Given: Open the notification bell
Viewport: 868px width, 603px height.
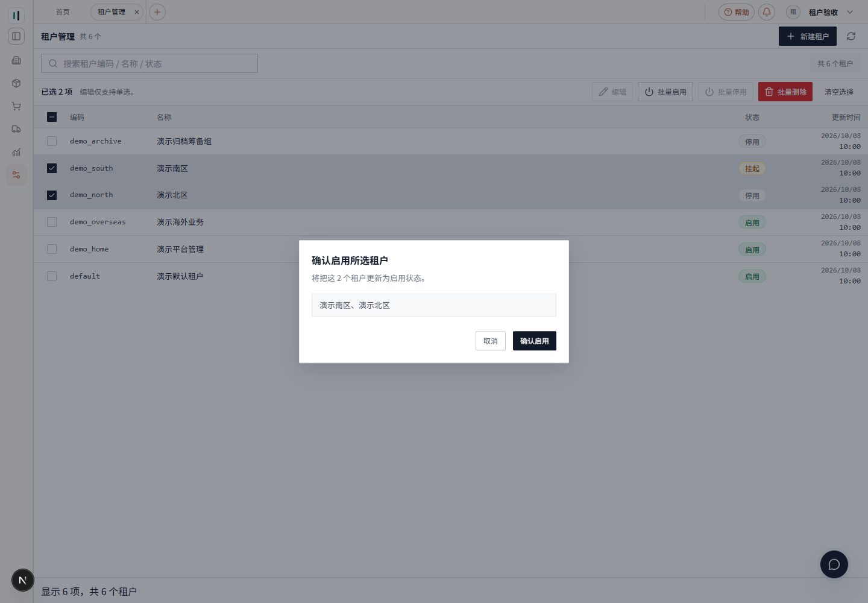Looking at the screenshot, I should 767,12.
